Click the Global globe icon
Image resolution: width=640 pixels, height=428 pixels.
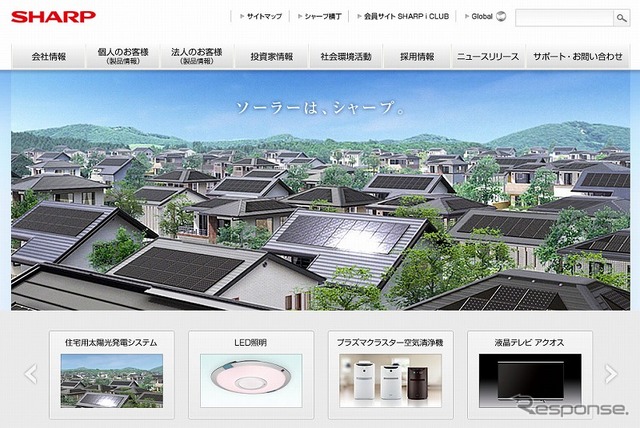[x=501, y=16]
